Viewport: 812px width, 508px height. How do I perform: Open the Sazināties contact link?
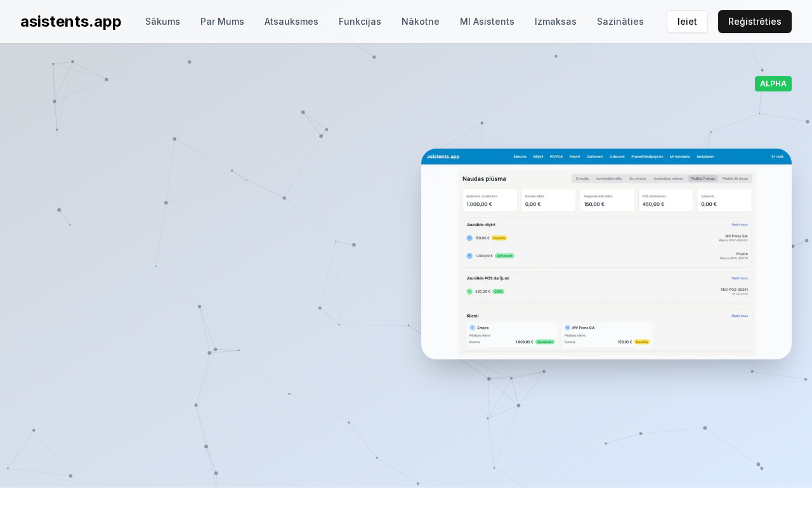pos(620,22)
